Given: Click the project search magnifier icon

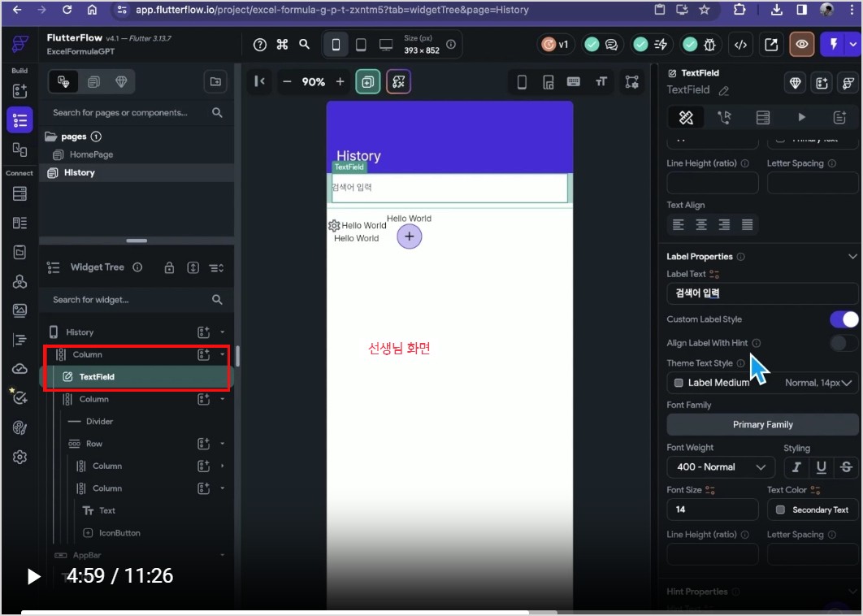Looking at the screenshot, I should coord(305,44).
